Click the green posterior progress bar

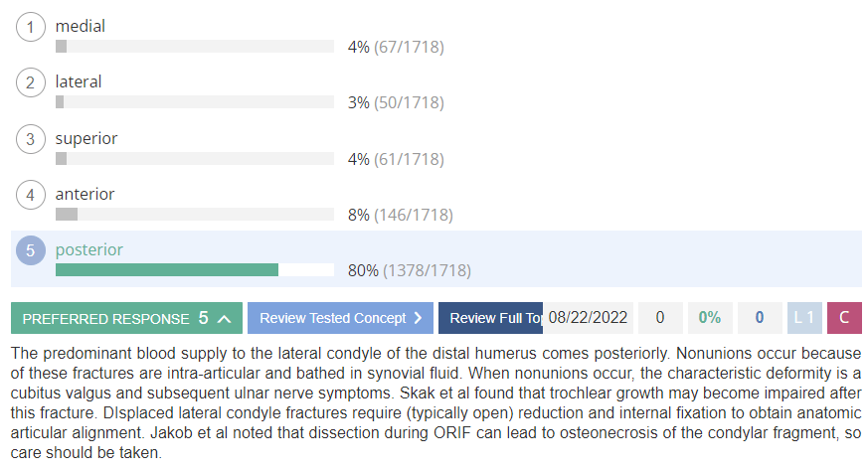point(167,270)
